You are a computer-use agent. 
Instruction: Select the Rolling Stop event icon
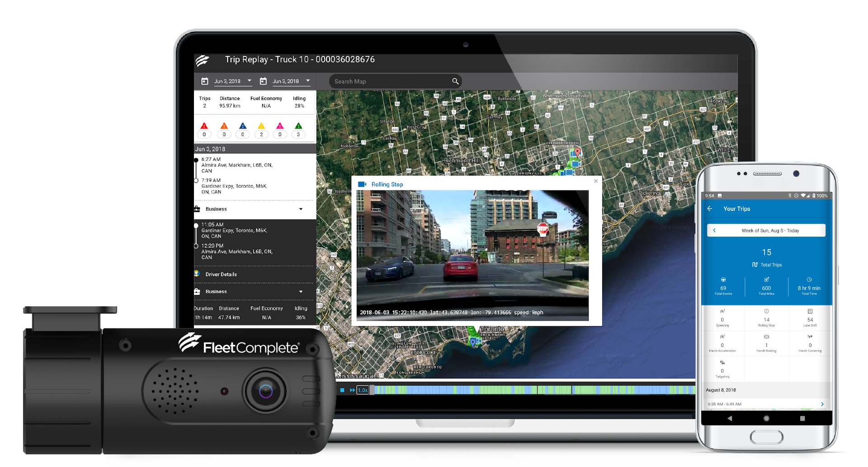tap(767, 311)
